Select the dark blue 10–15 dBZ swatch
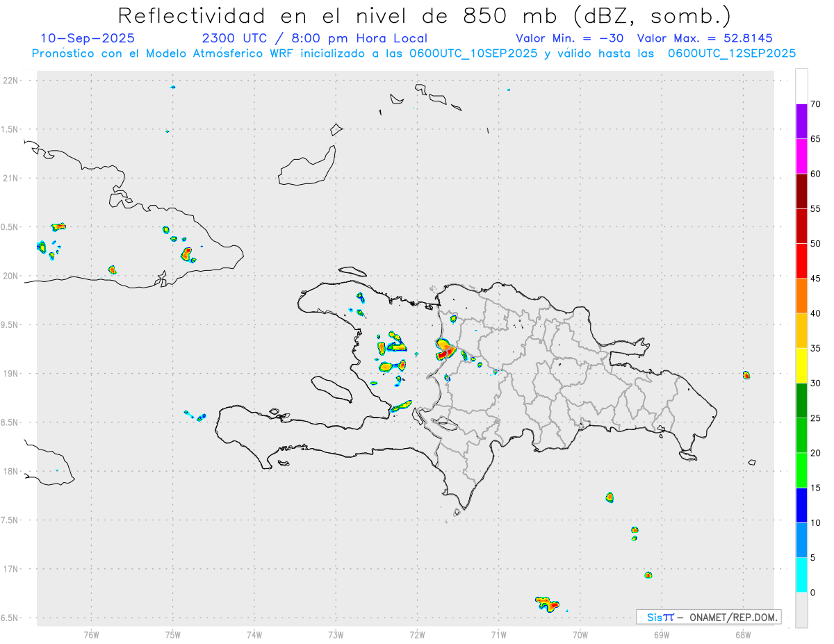Image resolution: width=834 pixels, height=644 pixels. (x=801, y=505)
